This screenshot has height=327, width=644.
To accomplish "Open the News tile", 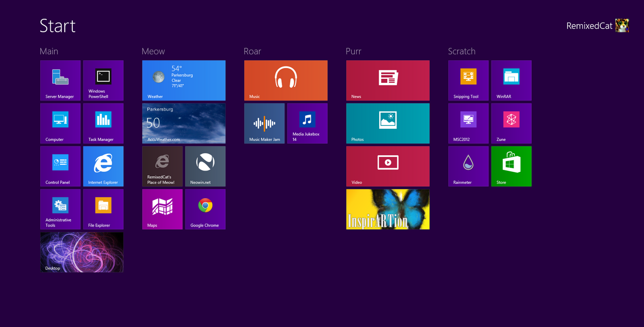I will click(388, 80).
